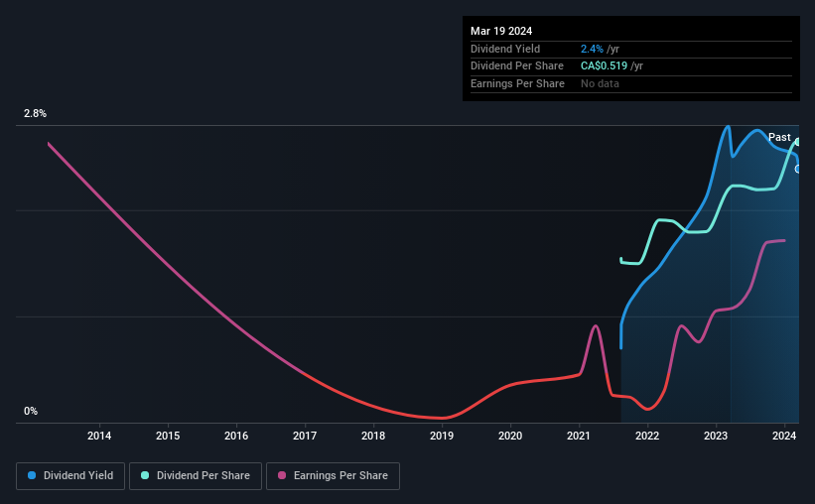Image resolution: width=815 pixels, height=504 pixels.
Task: Select the 2019 x-axis label
Action: click(442, 436)
